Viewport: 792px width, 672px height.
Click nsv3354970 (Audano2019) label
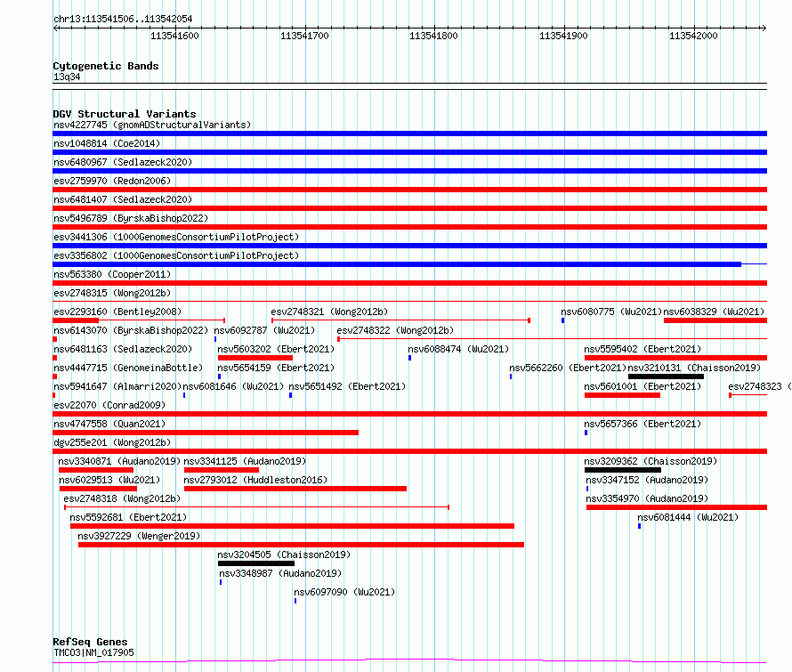[x=647, y=498]
